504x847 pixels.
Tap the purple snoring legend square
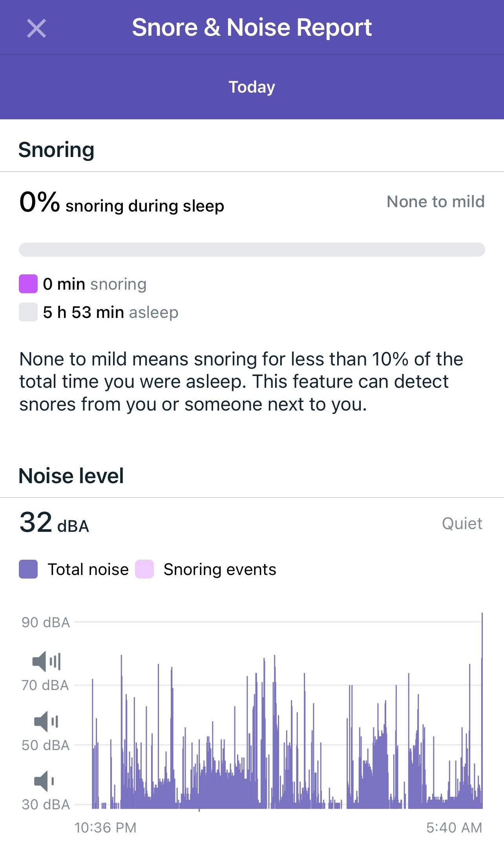pyautogui.click(x=28, y=284)
